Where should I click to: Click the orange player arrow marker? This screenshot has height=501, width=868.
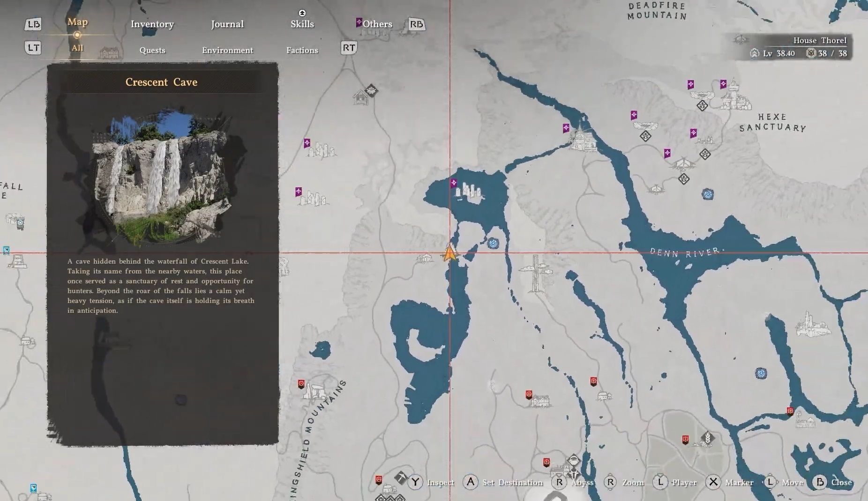tap(449, 253)
